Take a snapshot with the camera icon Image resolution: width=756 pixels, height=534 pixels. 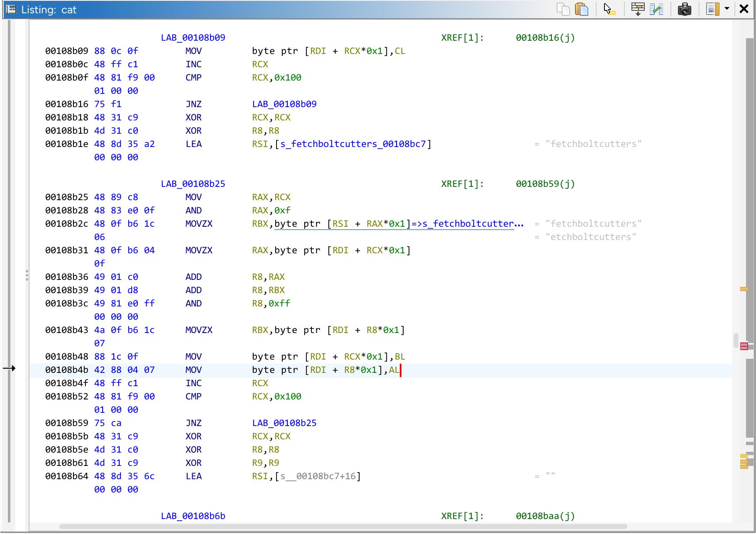[684, 9]
